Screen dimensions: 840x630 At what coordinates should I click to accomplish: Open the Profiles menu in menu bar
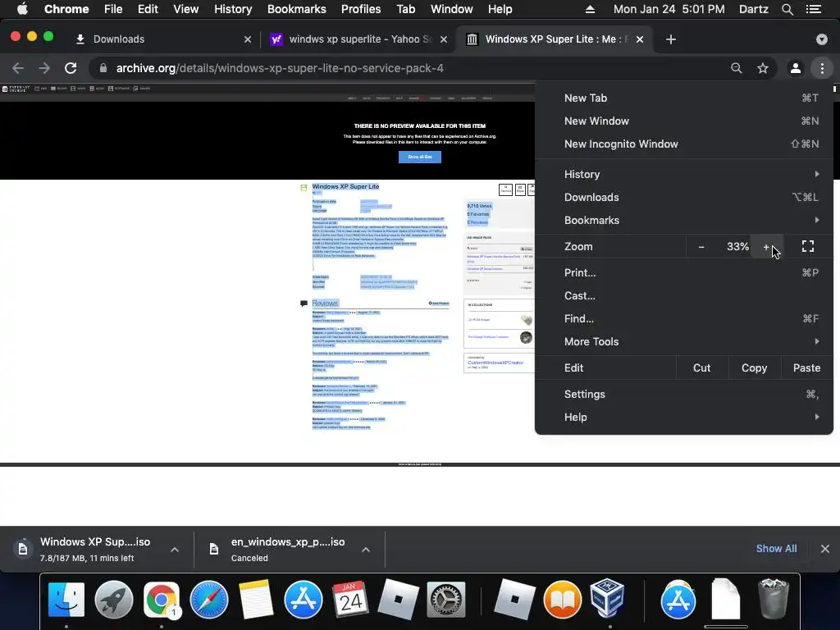click(x=361, y=9)
